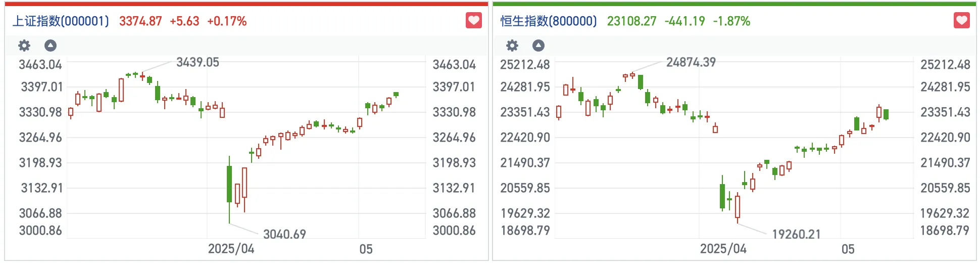Click the 19260.21 low-point label

coord(796,234)
